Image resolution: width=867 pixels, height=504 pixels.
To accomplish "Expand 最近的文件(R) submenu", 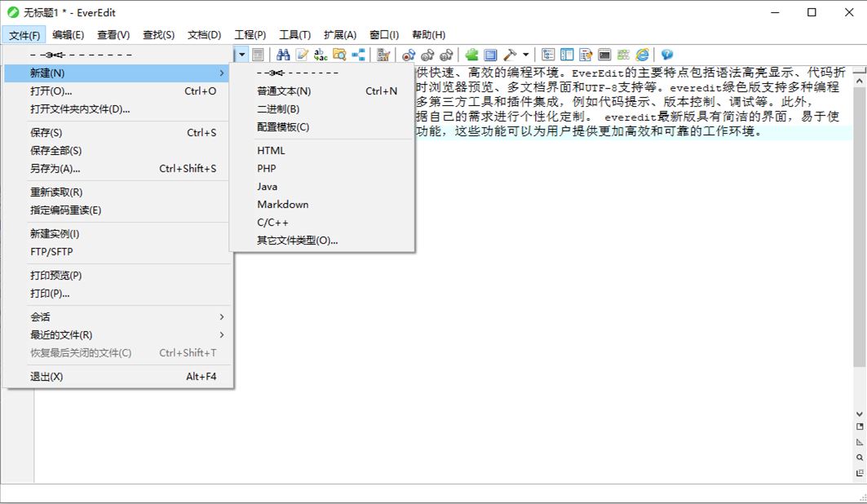I will 117,335.
